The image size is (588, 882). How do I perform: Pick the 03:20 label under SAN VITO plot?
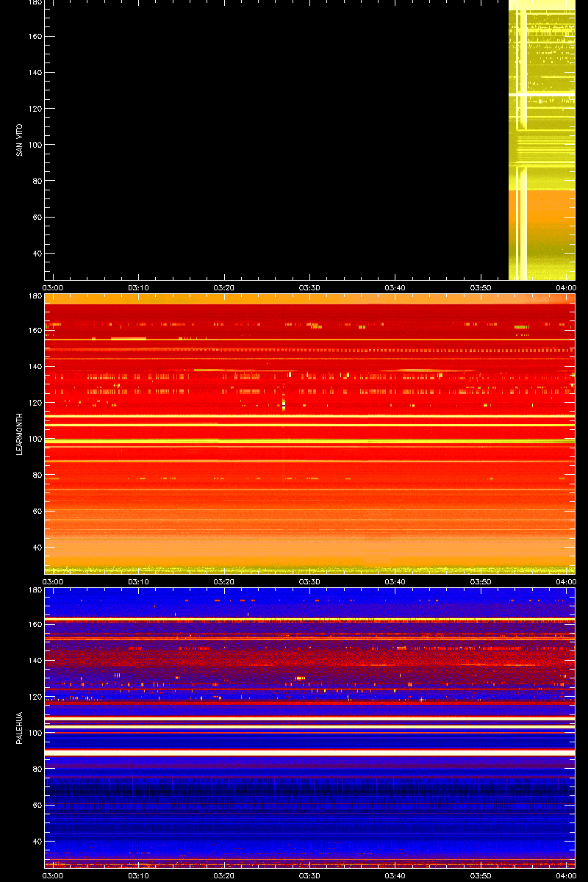coord(224,287)
